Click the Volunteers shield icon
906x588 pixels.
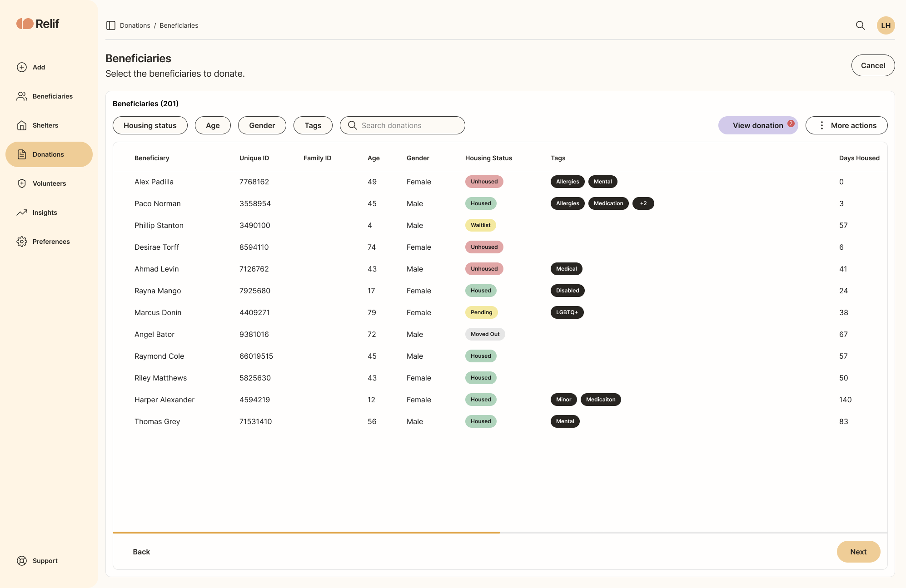click(x=22, y=183)
